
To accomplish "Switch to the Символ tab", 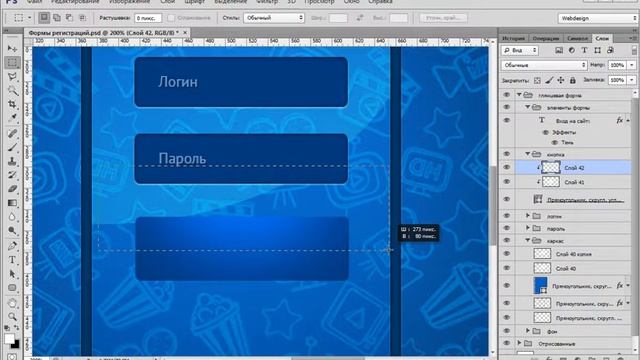I will pyautogui.click(x=577, y=38).
